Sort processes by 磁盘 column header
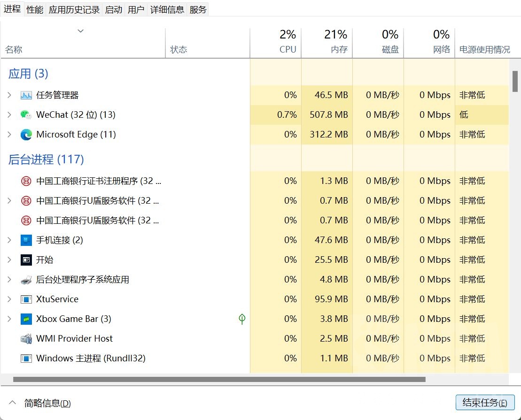The width and height of the screenshot is (521, 420). (x=378, y=43)
